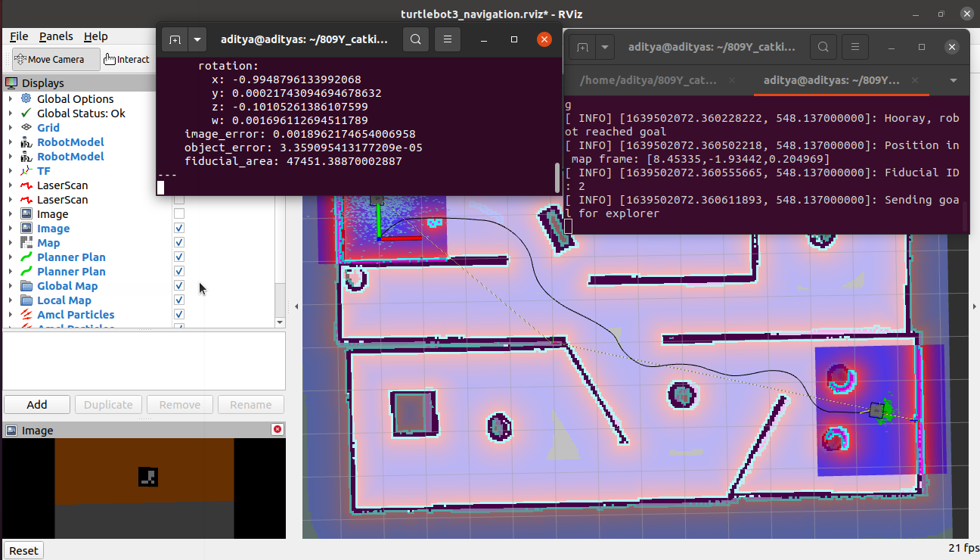Toggle the Map display checkbox
This screenshot has width=980, height=560.
coord(179,243)
